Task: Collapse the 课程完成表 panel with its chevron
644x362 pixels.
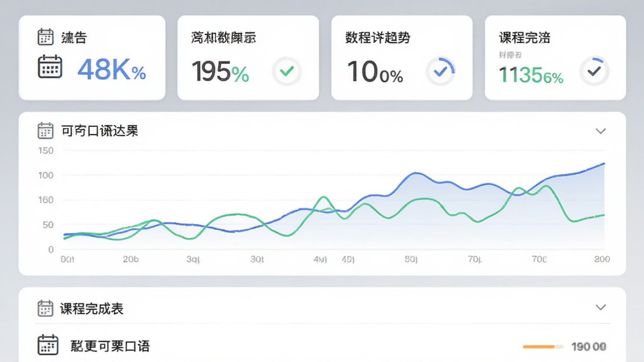Action: (x=601, y=307)
